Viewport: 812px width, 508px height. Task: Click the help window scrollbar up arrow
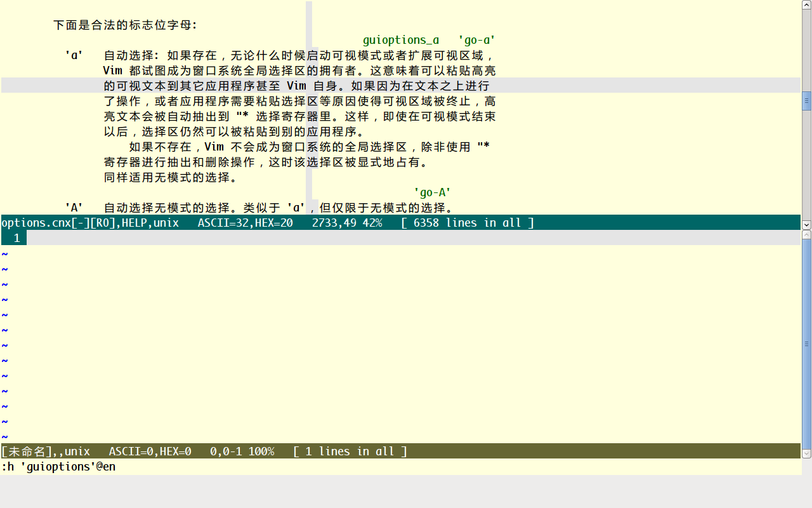pos(807,4)
